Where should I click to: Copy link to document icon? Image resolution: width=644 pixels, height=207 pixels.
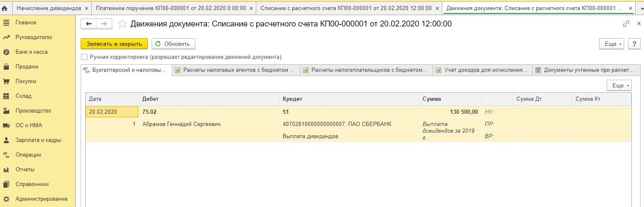[626, 24]
